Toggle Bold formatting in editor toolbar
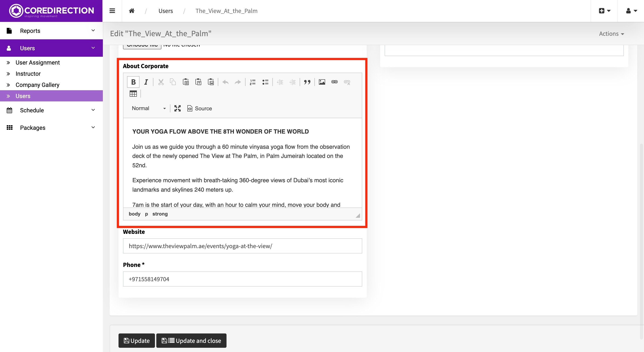Screen dimensions: 644x352 click(133, 82)
